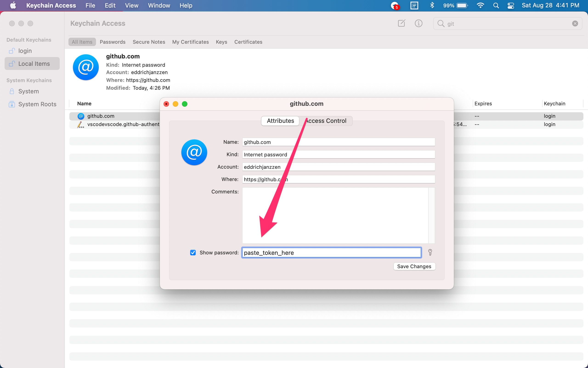Sort the list by Name column
The image size is (588, 368).
pyautogui.click(x=84, y=104)
